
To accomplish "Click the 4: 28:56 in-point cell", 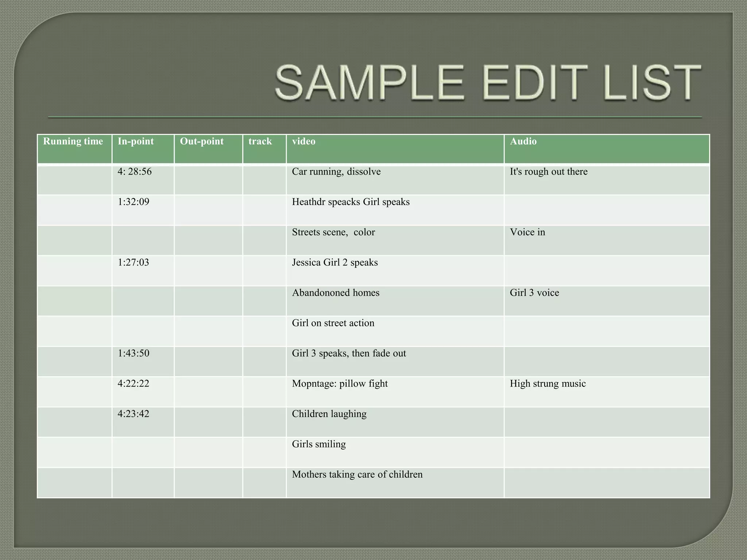I will [143, 180].
